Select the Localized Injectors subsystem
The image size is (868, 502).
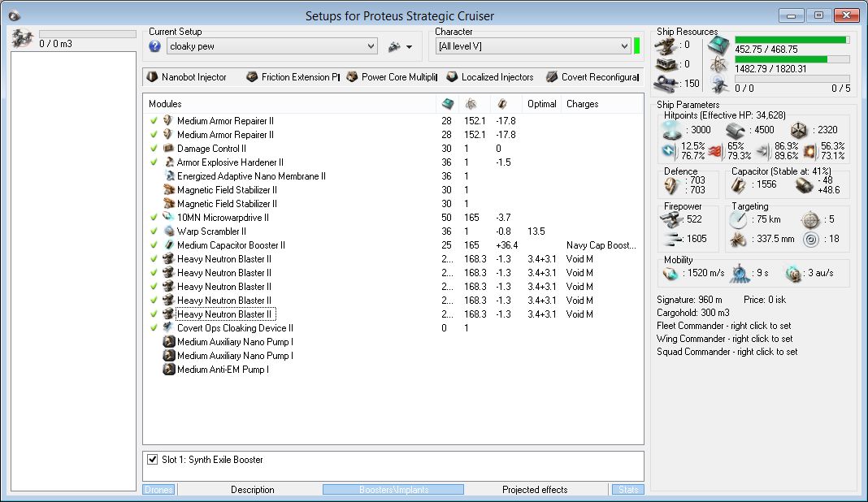pos(490,77)
